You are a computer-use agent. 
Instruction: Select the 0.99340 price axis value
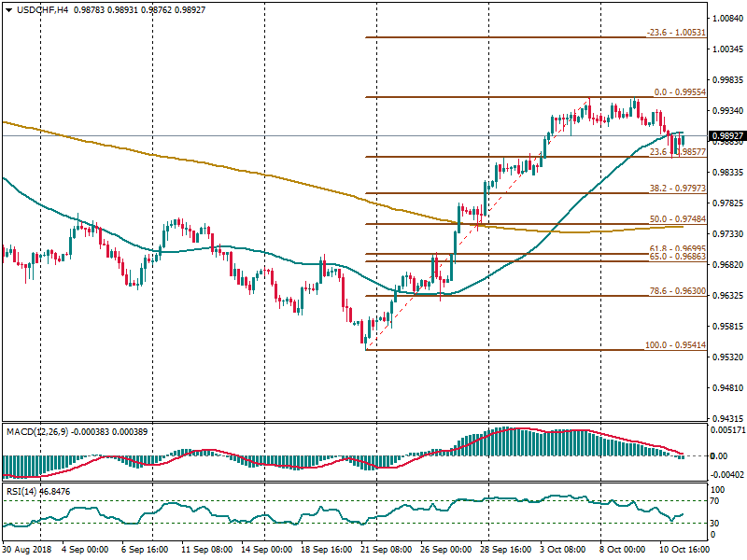tap(728, 110)
